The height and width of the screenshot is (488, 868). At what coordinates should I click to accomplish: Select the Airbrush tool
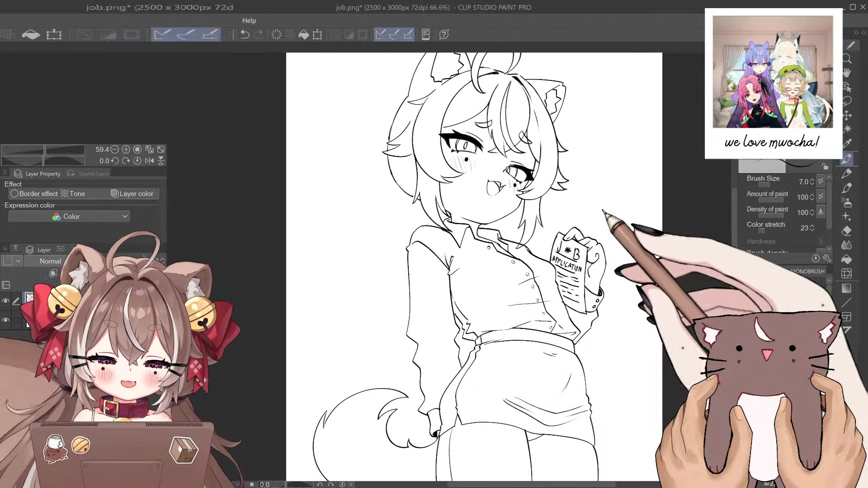click(x=847, y=202)
